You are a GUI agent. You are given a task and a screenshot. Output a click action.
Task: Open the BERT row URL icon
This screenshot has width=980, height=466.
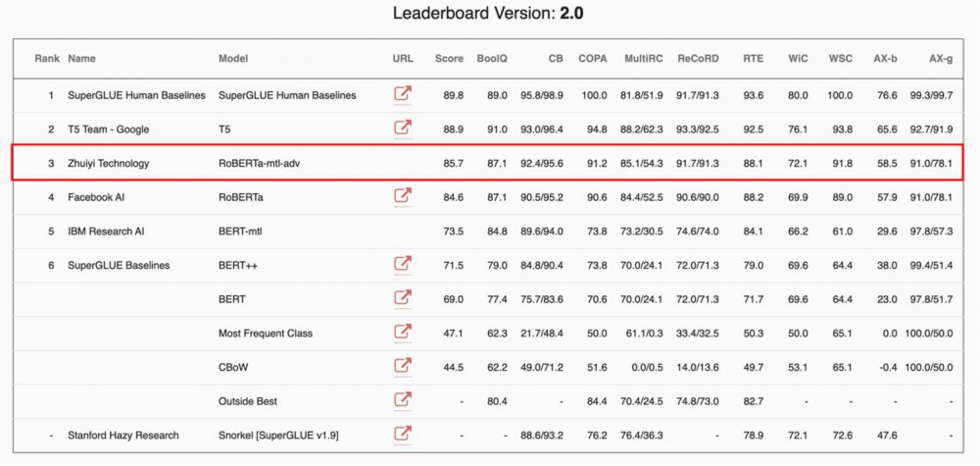[403, 299]
